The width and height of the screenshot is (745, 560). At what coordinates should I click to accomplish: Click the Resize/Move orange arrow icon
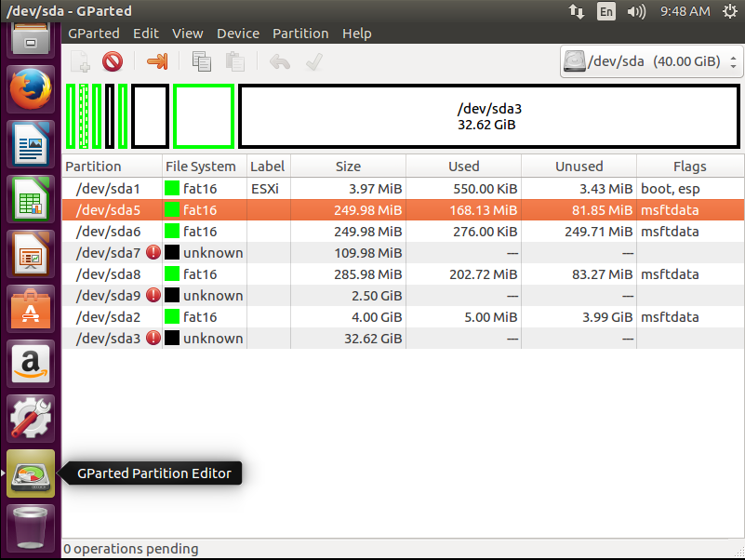click(157, 62)
